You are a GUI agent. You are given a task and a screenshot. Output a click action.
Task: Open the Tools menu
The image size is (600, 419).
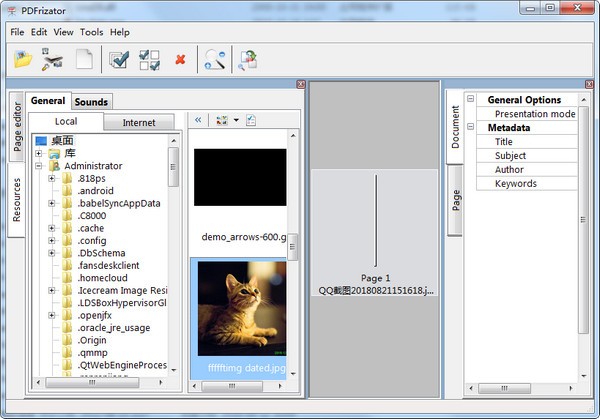tap(91, 32)
